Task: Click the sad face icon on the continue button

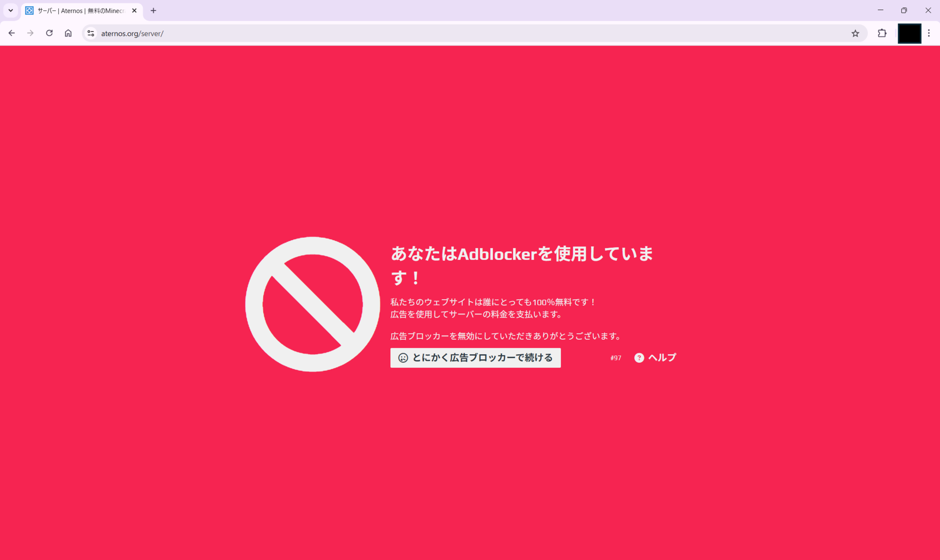Action: pos(403,358)
